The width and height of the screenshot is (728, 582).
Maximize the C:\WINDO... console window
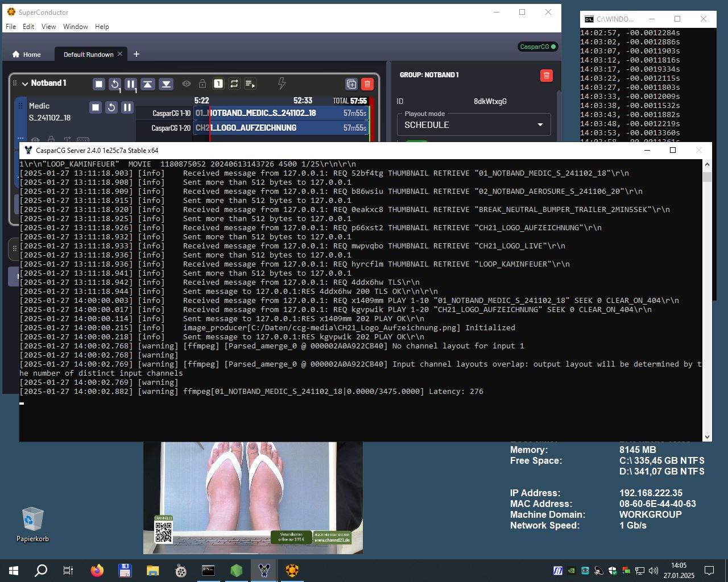(x=677, y=19)
